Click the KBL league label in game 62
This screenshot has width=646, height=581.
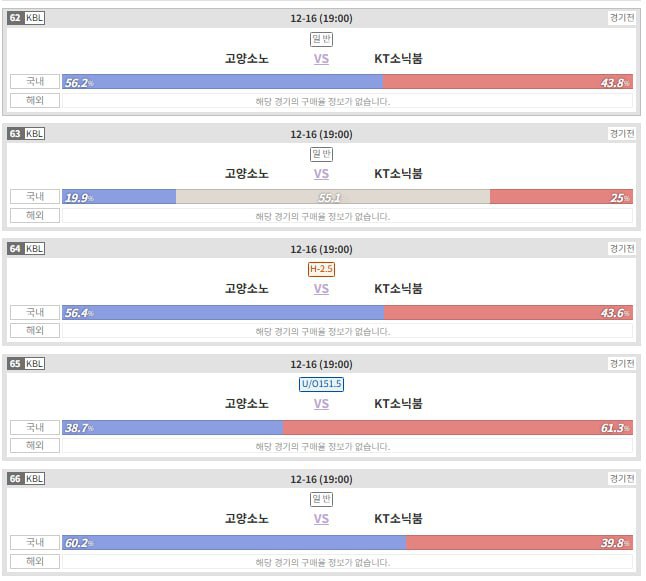(34, 18)
